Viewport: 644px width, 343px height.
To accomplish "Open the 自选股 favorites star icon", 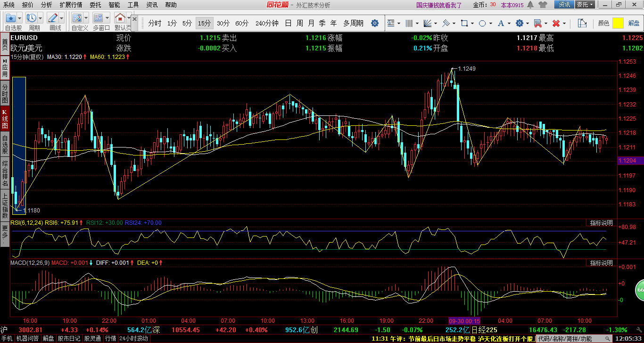I will (x=10, y=18).
